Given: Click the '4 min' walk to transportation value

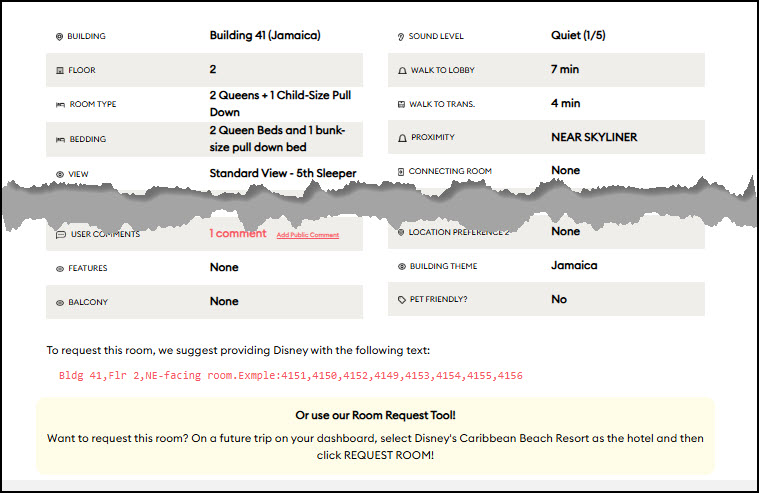Looking at the screenshot, I should (565, 103).
